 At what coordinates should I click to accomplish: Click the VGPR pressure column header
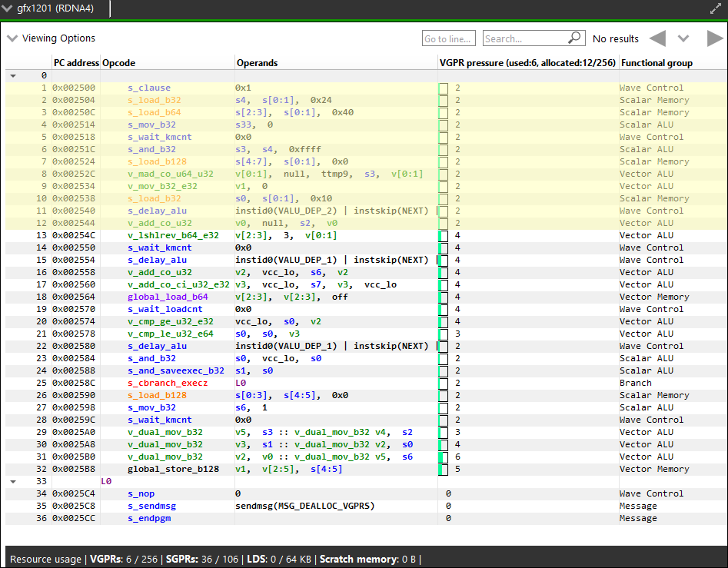[x=527, y=63]
